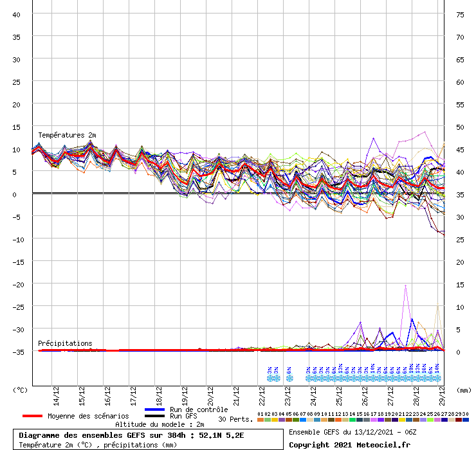Select perturbation 07 bright blue swatch

tap(303, 420)
